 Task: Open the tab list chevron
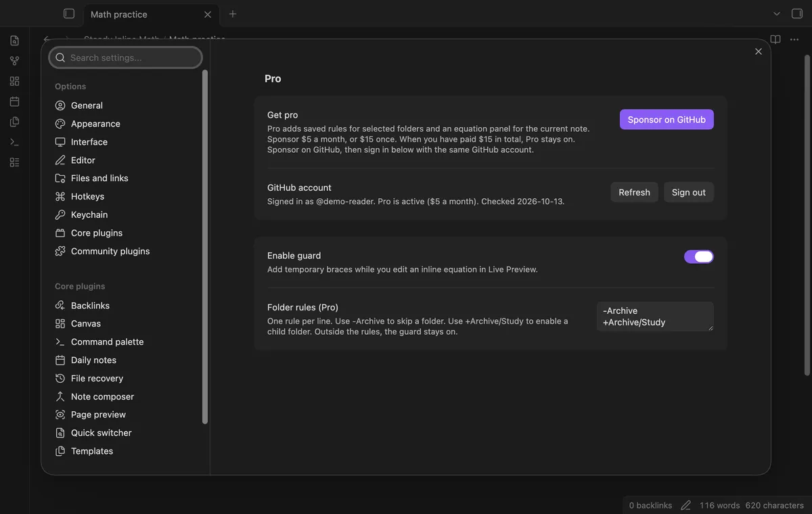coord(776,14)
